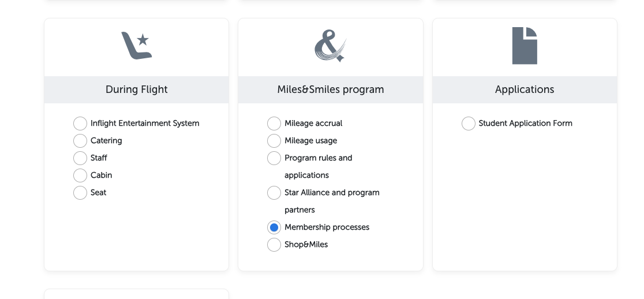The image size is (644, 299).
Task: Choose the Staff radio button
Action: coord(80,158)
